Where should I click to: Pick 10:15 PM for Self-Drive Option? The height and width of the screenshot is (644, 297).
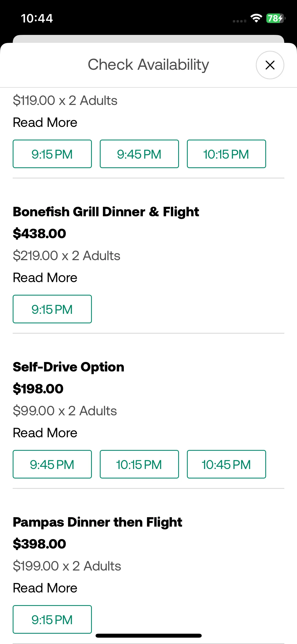click(x=139, y=464)
